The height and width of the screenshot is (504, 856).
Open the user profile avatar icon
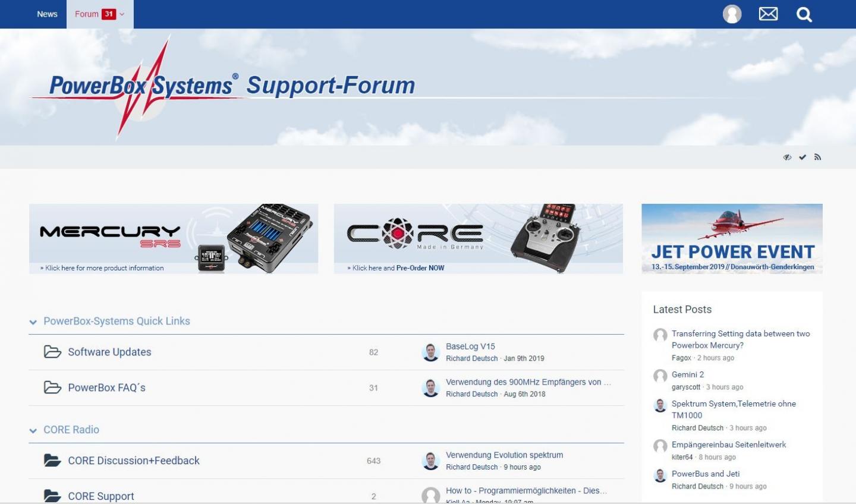pyautogui.click(x=732, y=14)
